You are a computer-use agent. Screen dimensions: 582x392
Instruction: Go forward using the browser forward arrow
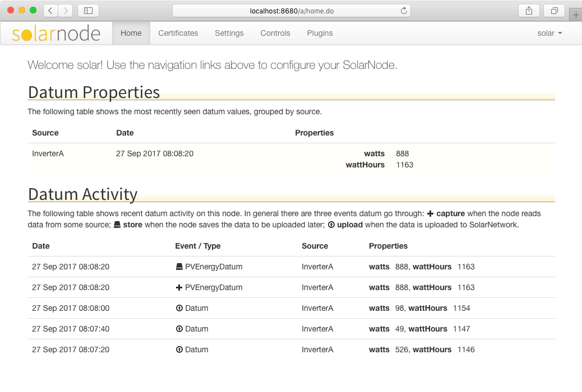[x=66, y=11]
